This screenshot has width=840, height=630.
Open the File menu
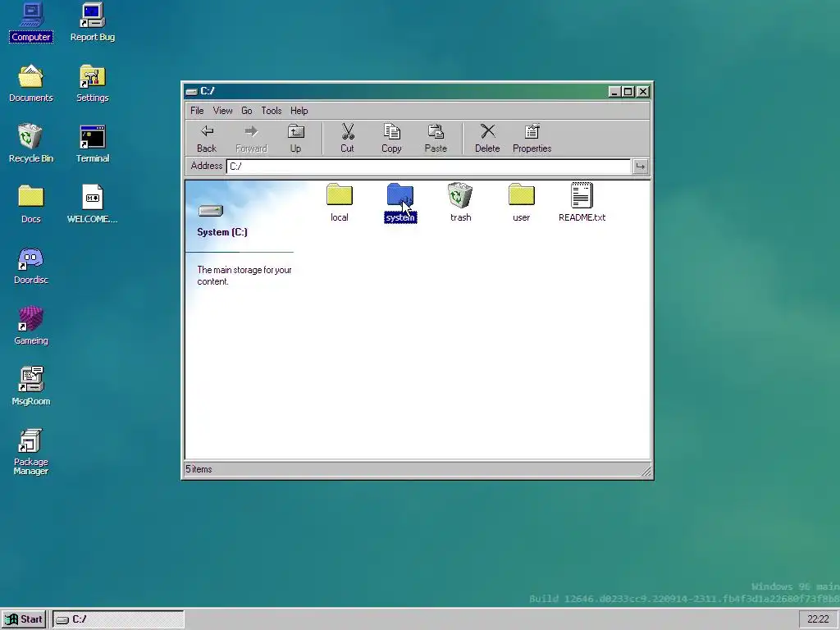197,111
